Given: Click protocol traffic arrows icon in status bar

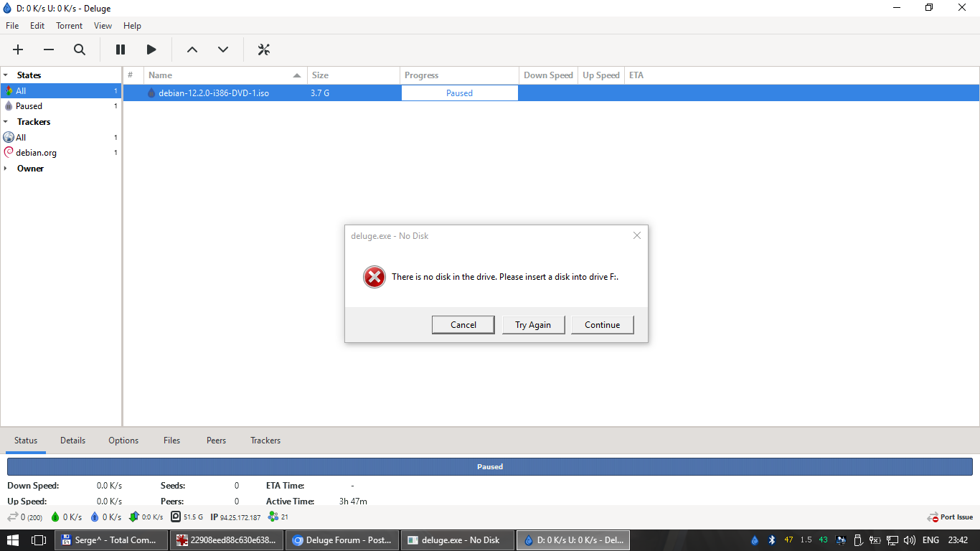Looking at the screenshot, I should click(x=133, y=517).
